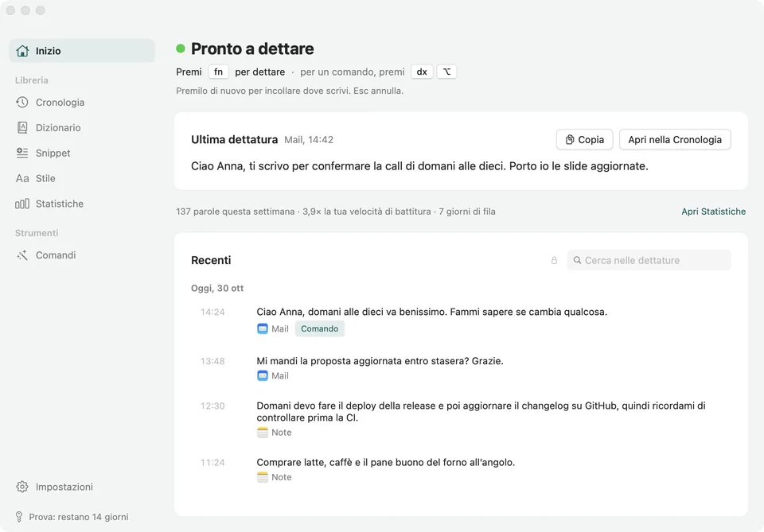This screenshot has width=764, height=532.
Task: Click the Cerca nelle dettature search field
Action: tap(649, 260)
